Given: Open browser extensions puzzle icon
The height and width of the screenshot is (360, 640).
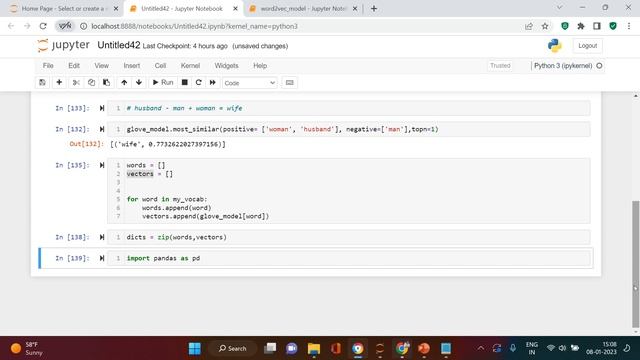Looking at the screenshot, I should pos(581,26).
